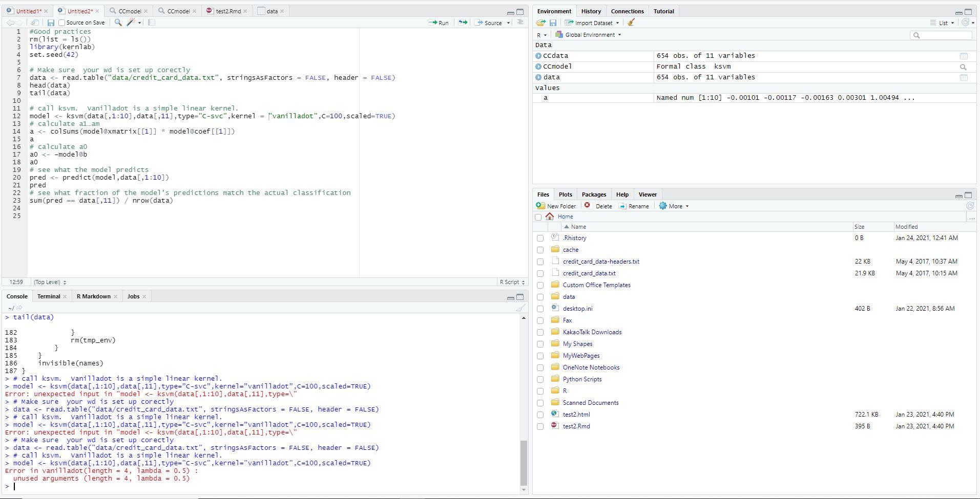This screenshot has width=980, height=499.
Task: Open the Packages tab
Action: pos(594,194)
